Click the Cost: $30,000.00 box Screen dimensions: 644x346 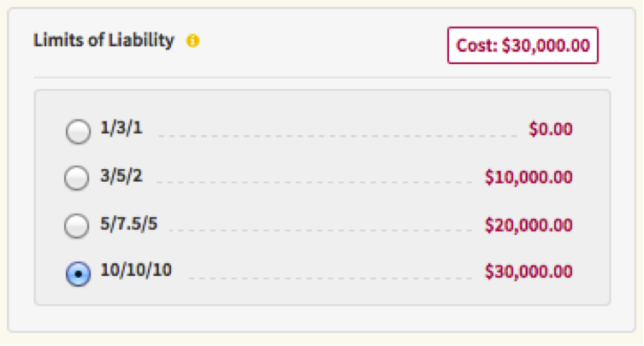(523, 45)
